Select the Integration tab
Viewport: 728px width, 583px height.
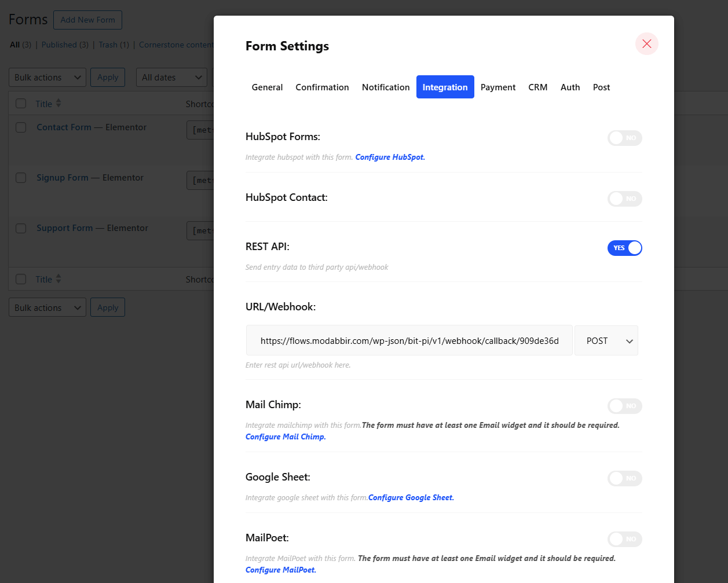click(445, 87)
